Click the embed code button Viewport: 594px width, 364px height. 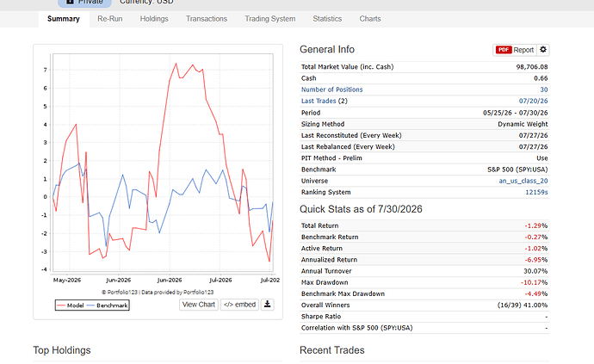tap(239, 305)
